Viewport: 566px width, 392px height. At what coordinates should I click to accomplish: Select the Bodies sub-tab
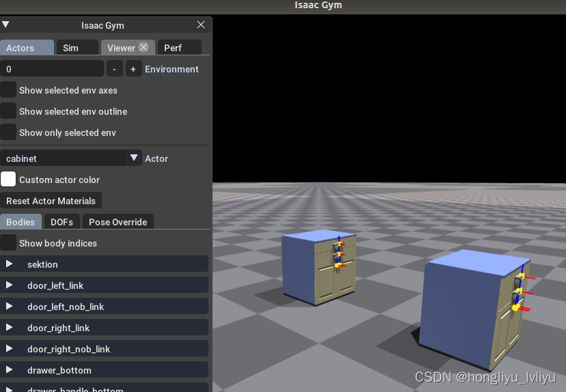[x=21, y=222]
